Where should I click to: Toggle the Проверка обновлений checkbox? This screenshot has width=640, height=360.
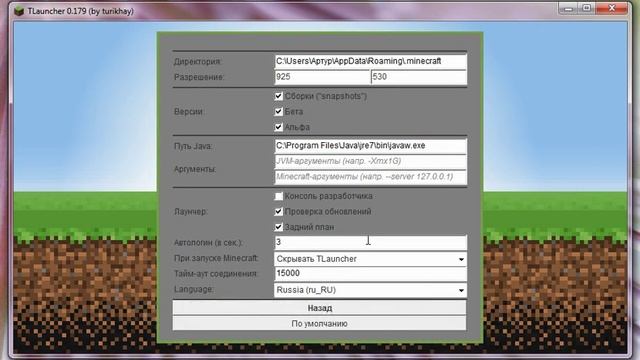[x=278, y=211]
